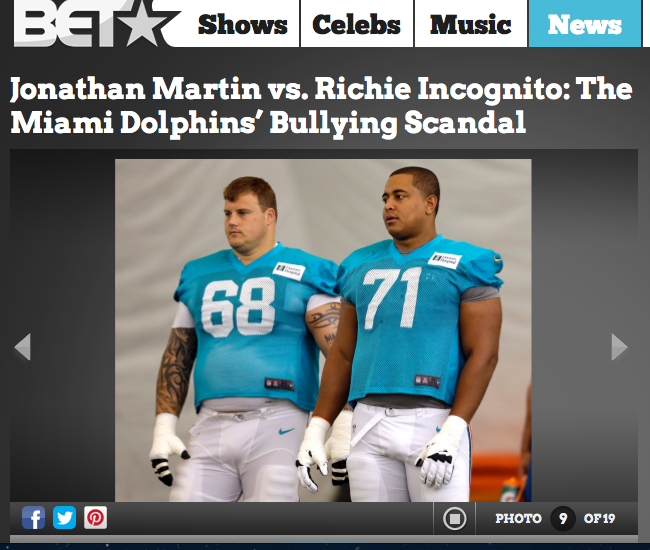The height and width of the screenshot is (550, 650).
Task: Go to the Music section
Action: [x=471, y=24]
